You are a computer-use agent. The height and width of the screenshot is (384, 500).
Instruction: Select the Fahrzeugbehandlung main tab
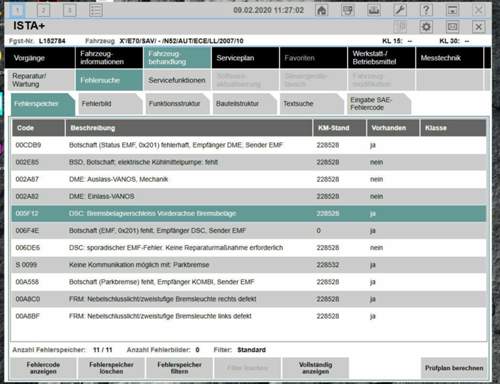point(177,58)
